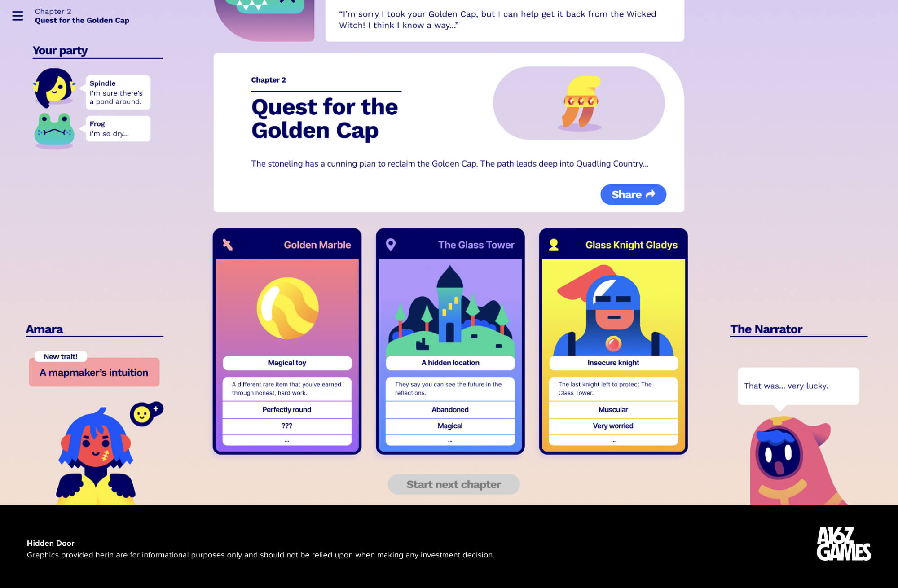Click the Start next chapter button
The width and height of the screenshot is (898, 588).
[454, 484]
